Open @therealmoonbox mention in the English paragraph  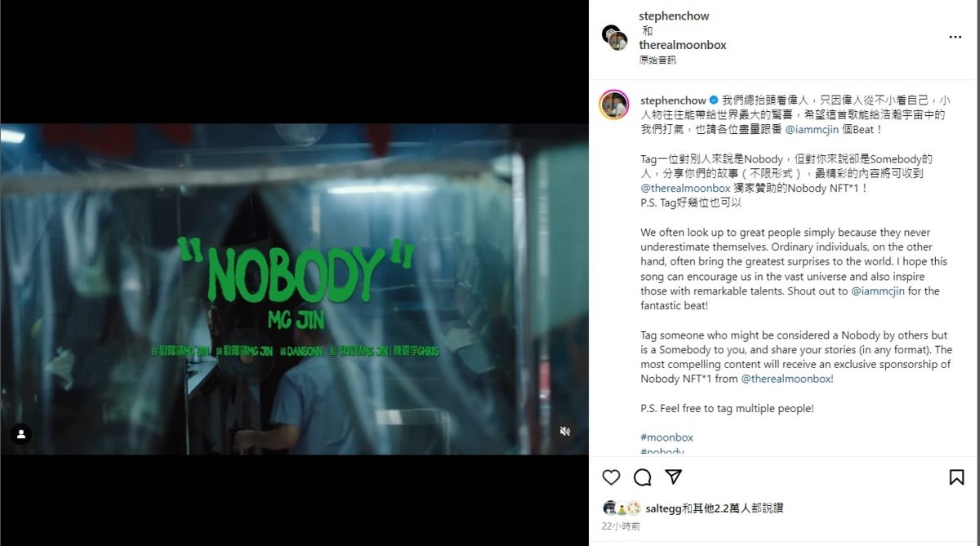click(x=786, y=379)
